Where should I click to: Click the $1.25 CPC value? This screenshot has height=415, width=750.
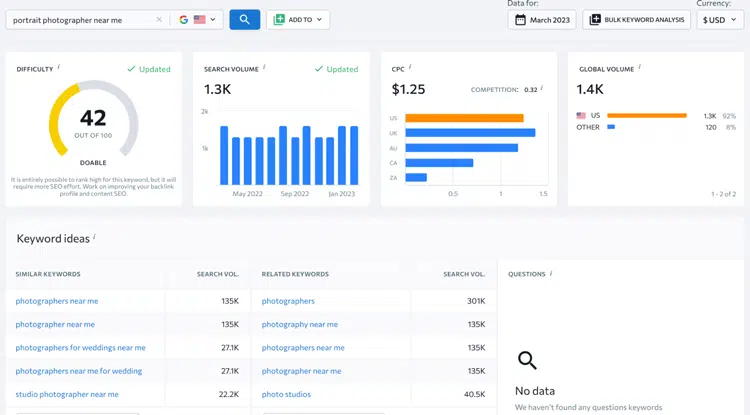coord(408,89)
